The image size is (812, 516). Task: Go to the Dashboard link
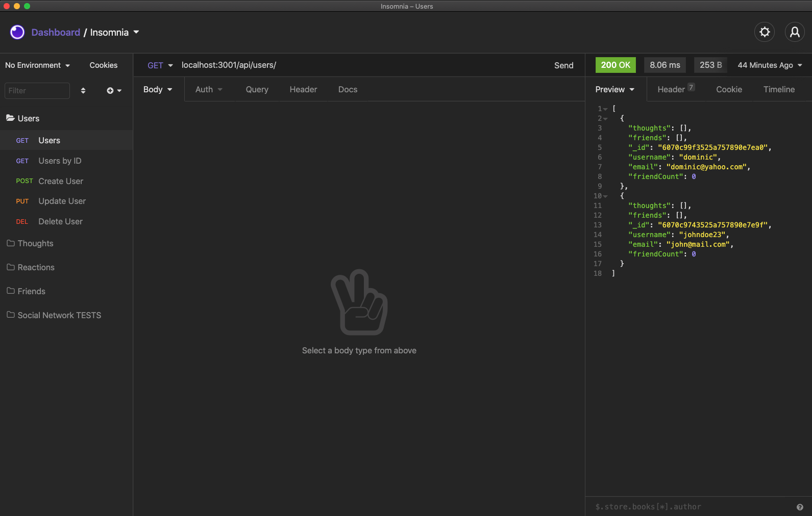[x=56, y=32]
